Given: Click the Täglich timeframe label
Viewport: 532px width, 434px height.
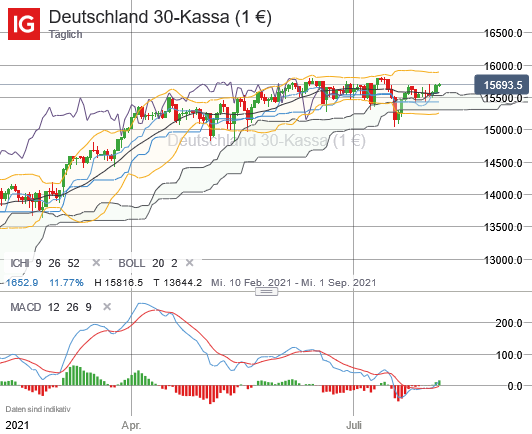Looking at the screenshot, I should point(65,34).
